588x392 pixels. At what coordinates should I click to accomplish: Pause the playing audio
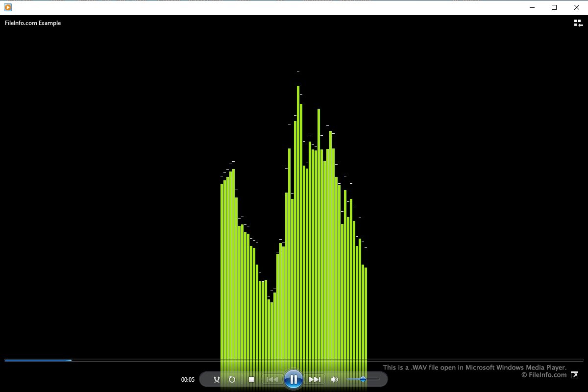click(294, 379)
